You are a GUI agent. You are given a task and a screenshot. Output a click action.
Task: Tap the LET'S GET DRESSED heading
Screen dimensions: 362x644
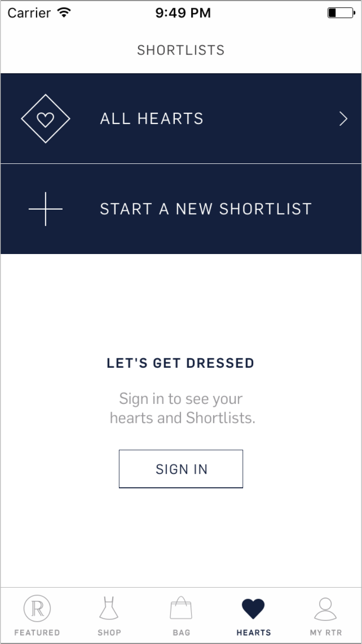pyautogui.click(x=181, y=363)
